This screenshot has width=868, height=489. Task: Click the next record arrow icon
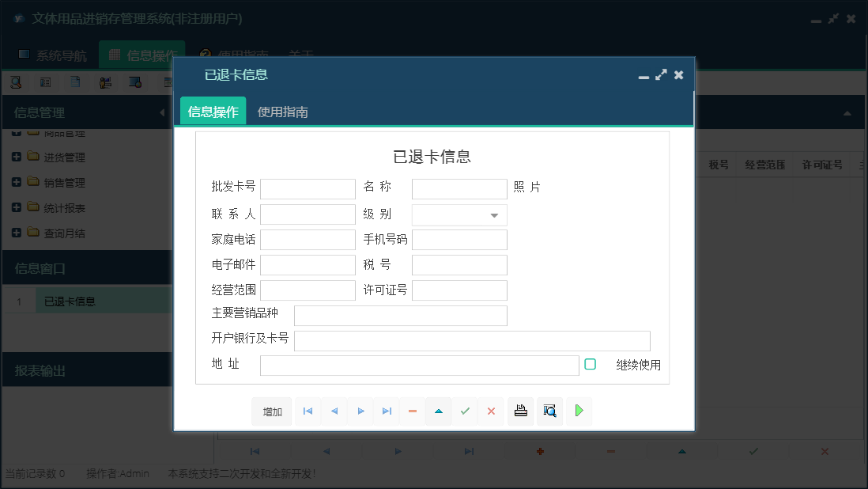360,411
